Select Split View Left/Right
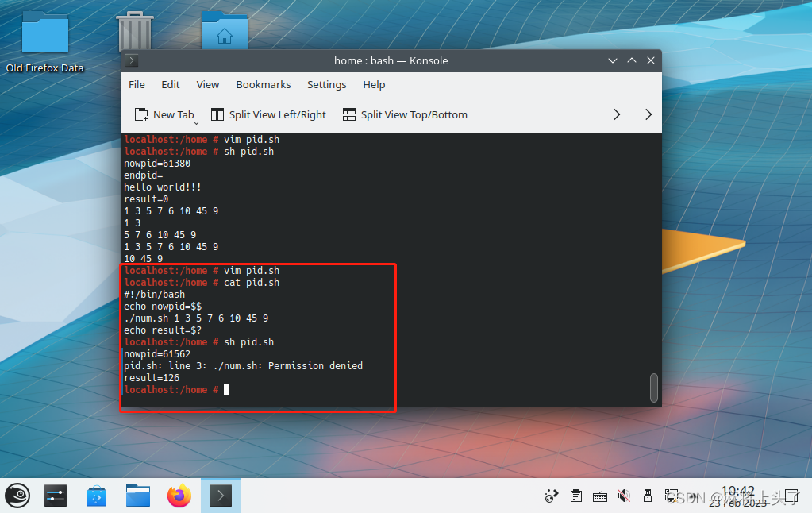 pos(268,114)
